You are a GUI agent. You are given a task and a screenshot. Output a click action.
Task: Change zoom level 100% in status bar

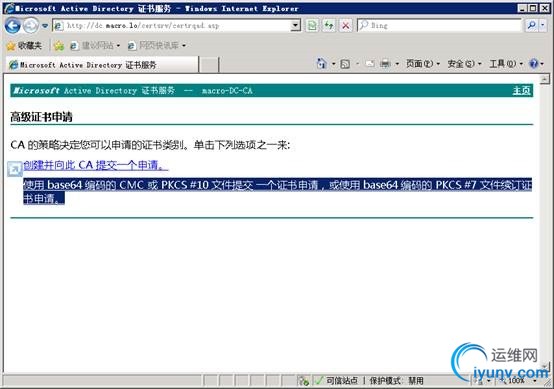coord(518,381)
